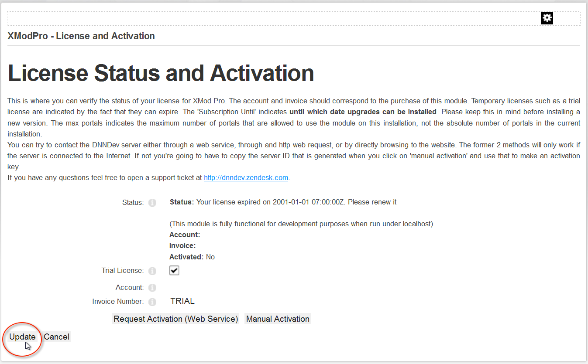The width and height of the screenshot is (588, 364).
Task: Click the info icon beside Status label
Action: pos(152,203)
